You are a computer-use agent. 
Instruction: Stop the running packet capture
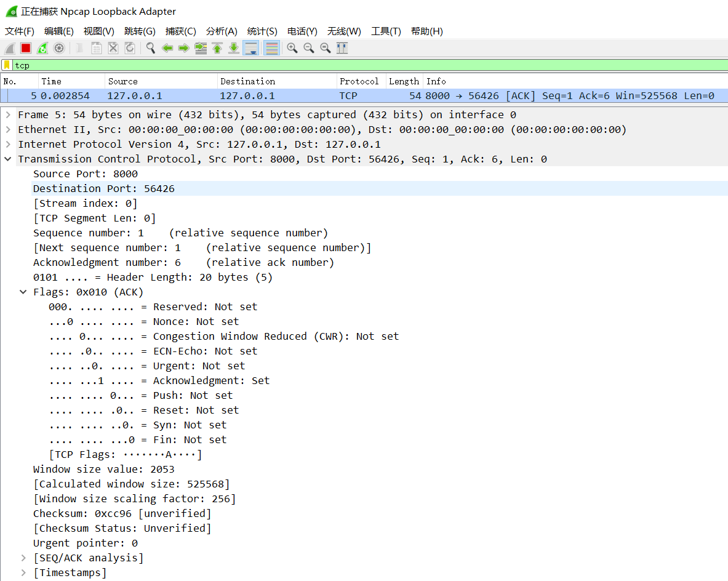pyautogui.click(x=26, y=48)
